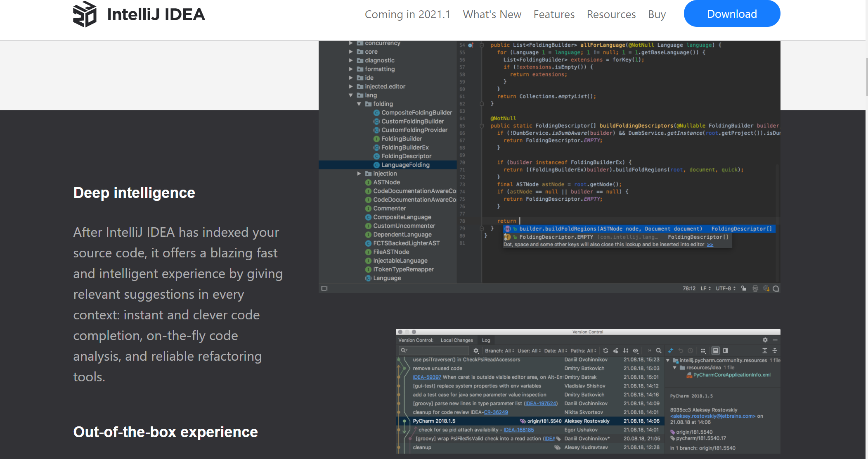868x459 pixels.
Task: Click the 78:12 caret position in status bar
Action: tap(689, 288)
